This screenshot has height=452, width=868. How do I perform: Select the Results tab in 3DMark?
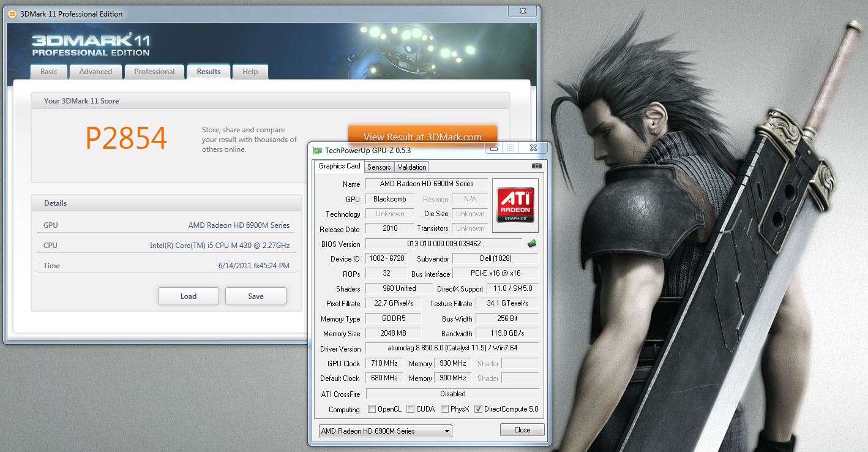208,72
